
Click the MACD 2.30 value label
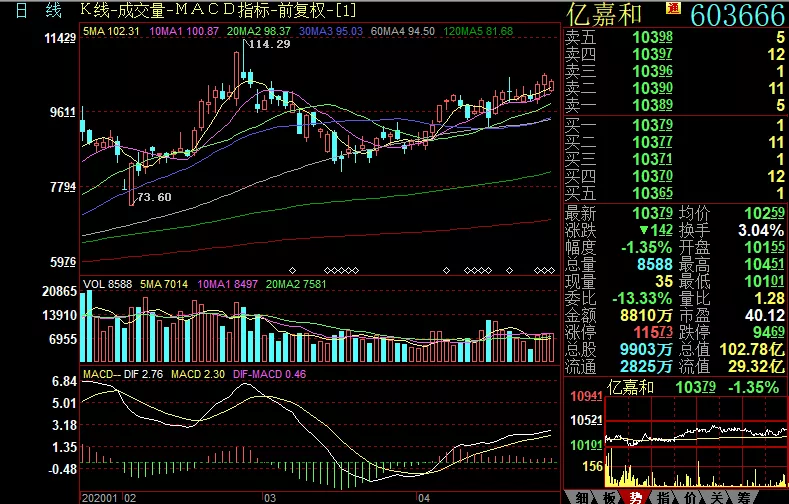[198, 374]
